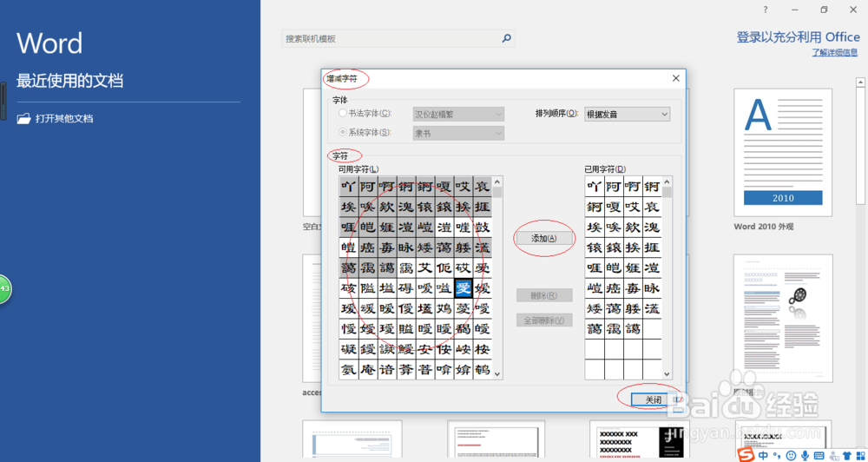Open the Word 2010 外观 template thumbnail

[783, 152]
